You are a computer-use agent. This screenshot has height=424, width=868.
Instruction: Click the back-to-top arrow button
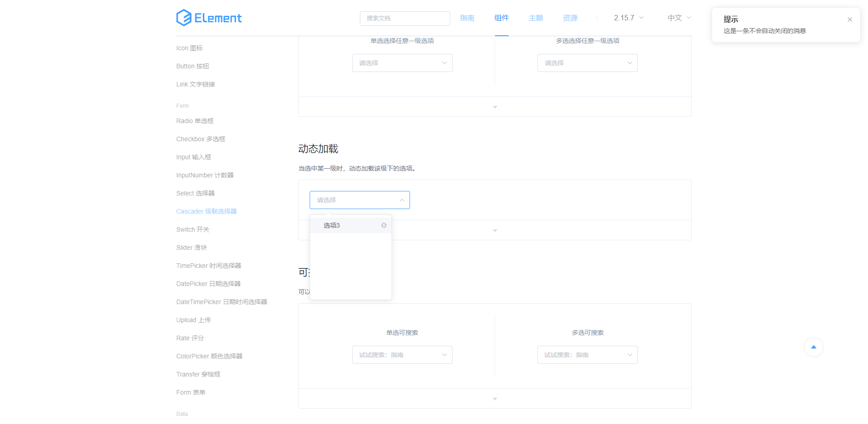point(814,347)
